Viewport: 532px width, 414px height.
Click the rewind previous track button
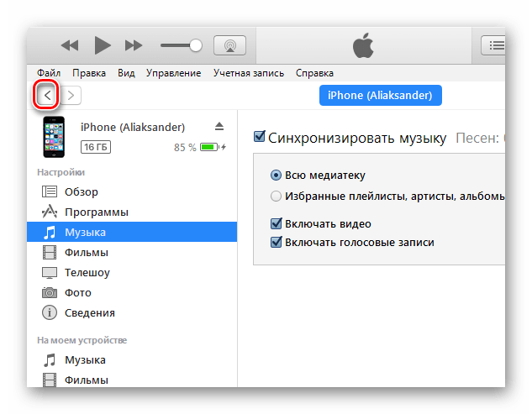[70, 45]
